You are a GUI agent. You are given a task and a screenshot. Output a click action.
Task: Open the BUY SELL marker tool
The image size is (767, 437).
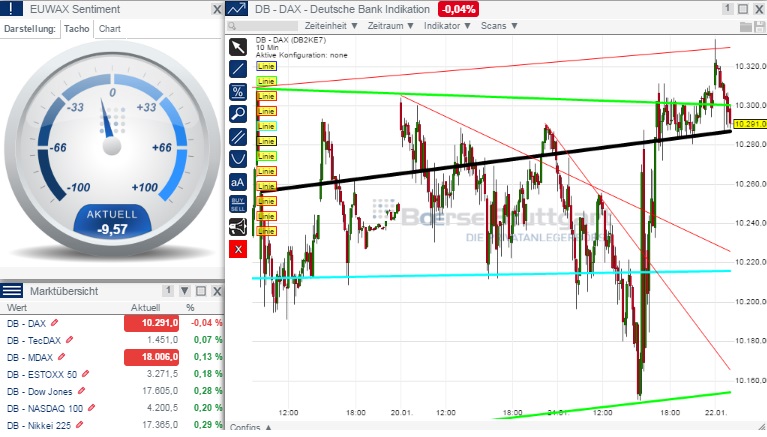coord(238,204)
